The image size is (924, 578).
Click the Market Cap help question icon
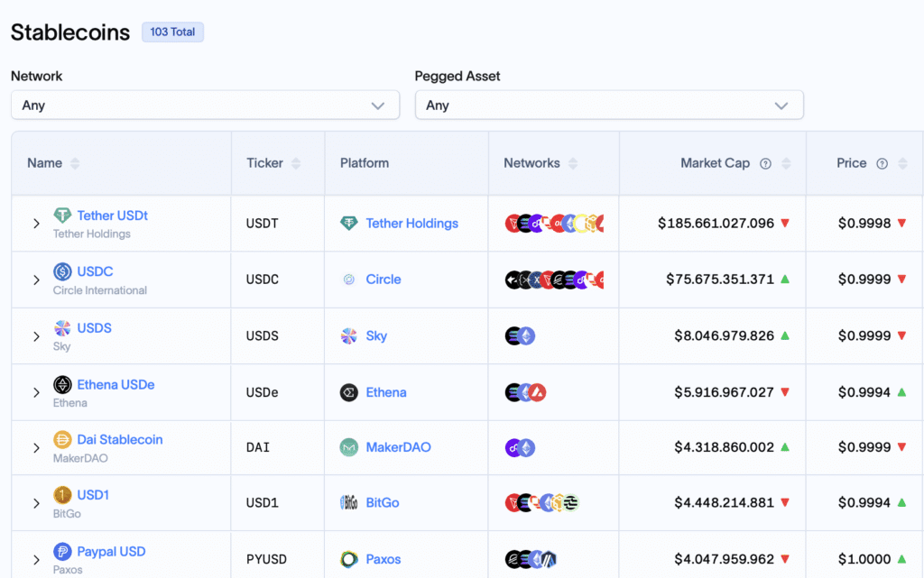click(x=765, y=163)
